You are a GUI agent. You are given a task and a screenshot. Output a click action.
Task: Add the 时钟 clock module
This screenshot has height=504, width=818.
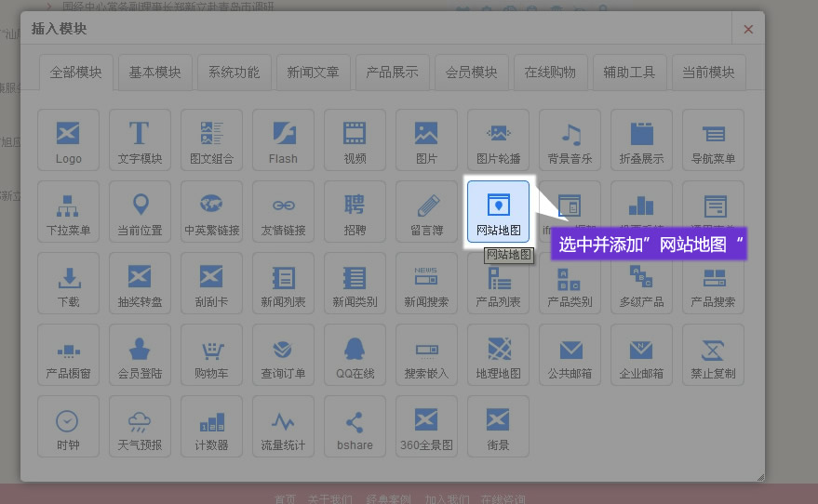coord(69,426)
